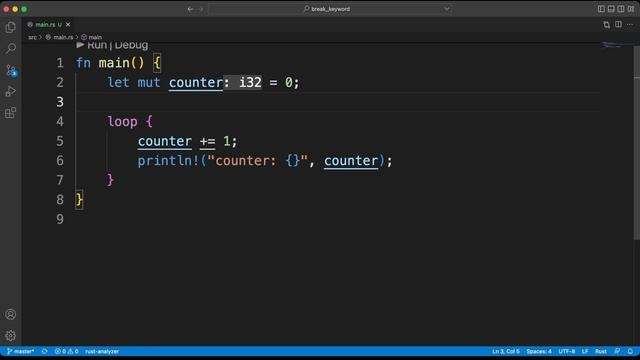The height and width of the screenshot is (360, 640).
Task: Click the loop keyword on line 4
Action: [122, 122]
